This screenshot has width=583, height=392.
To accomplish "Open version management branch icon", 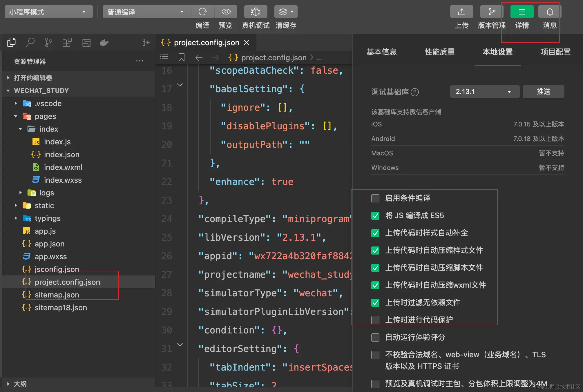I will pos(492,12).
